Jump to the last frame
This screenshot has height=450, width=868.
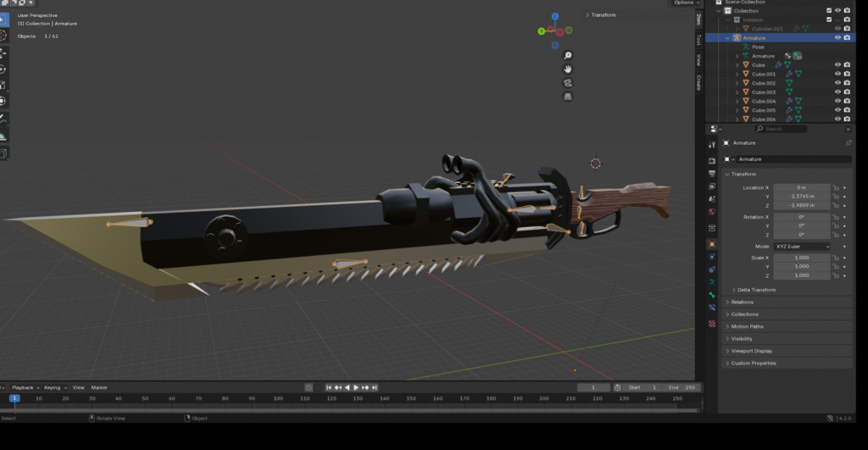click(375, 387)
